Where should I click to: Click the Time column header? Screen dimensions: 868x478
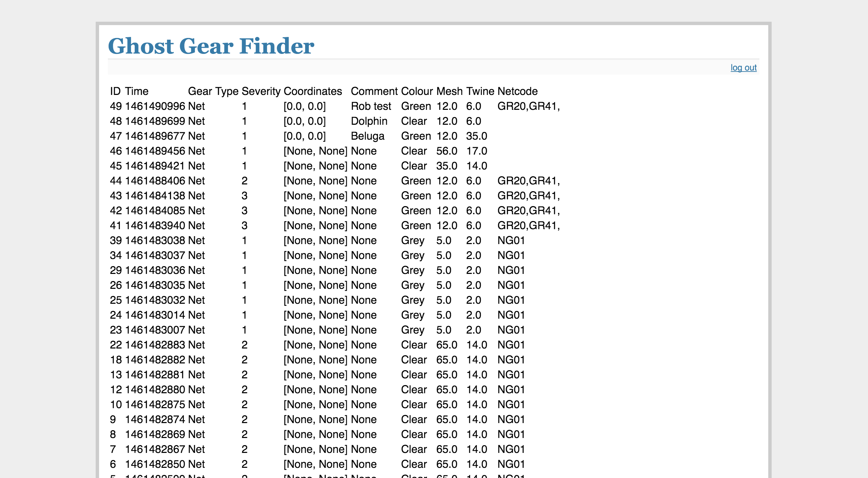coord(136,91)
